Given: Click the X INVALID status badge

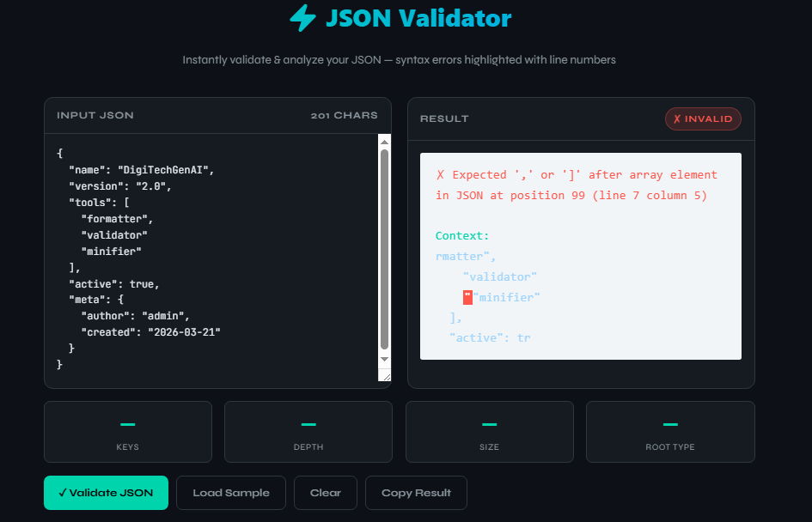Looking at the screenshot, I should click(703, 118).
